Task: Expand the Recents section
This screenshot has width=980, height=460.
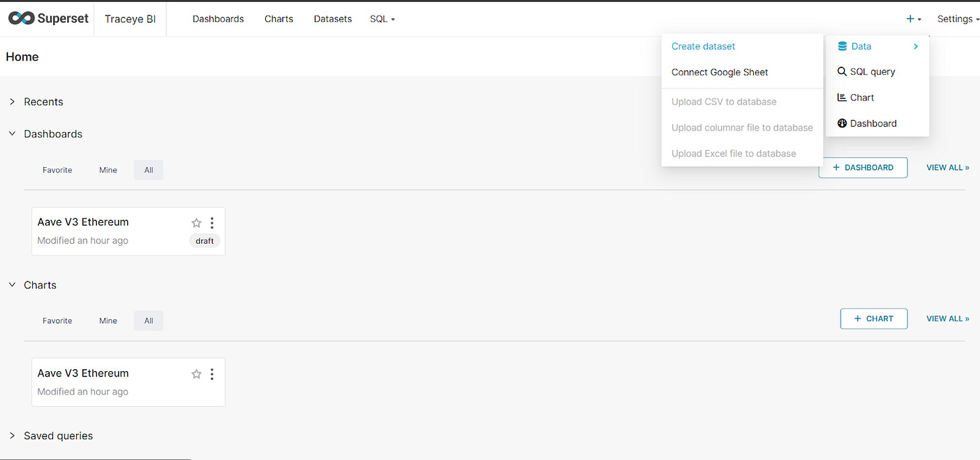Action: pos(12,102)
